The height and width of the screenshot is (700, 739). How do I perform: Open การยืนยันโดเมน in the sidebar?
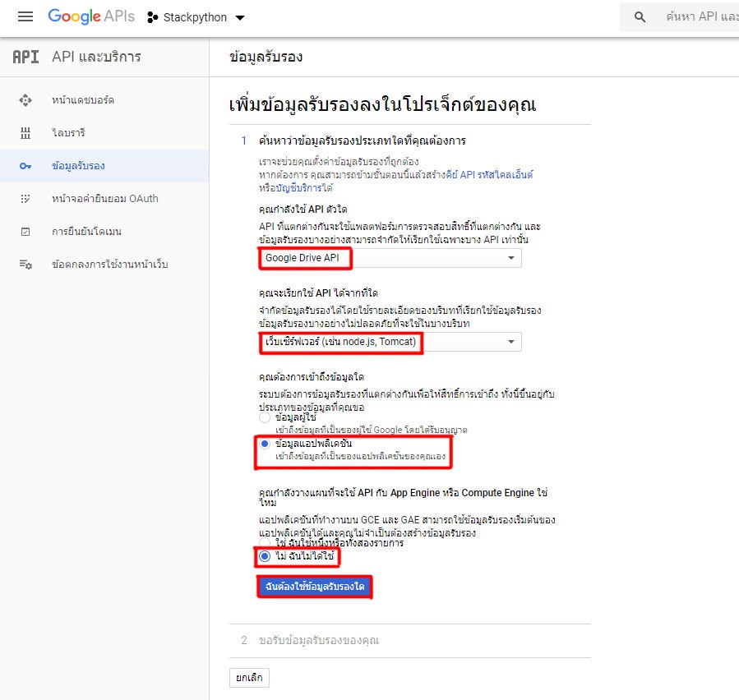coord(104,232)
